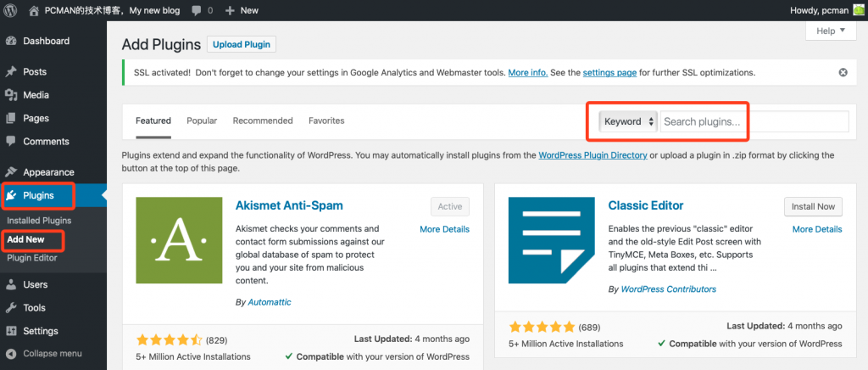Image resolution: width=868 pixels, height=370 pixels.
Task: Click the Settings sliders icon
Action: [x=11, y=331]
